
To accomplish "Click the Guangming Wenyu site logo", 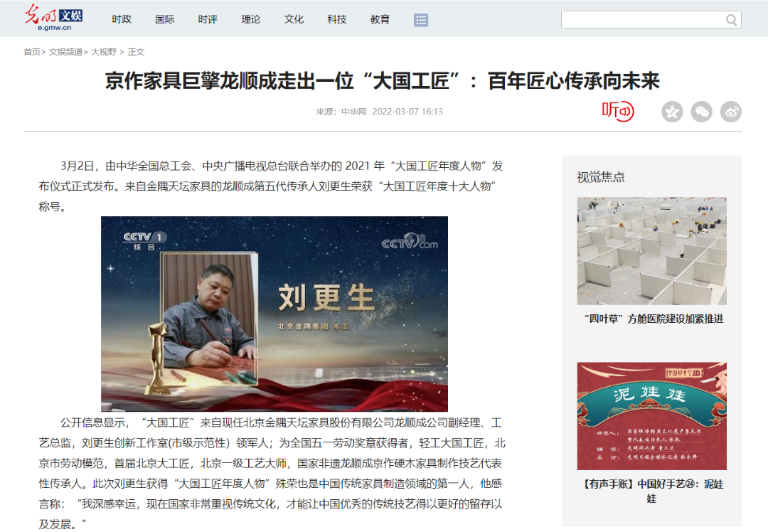I will tap(53, 18).
